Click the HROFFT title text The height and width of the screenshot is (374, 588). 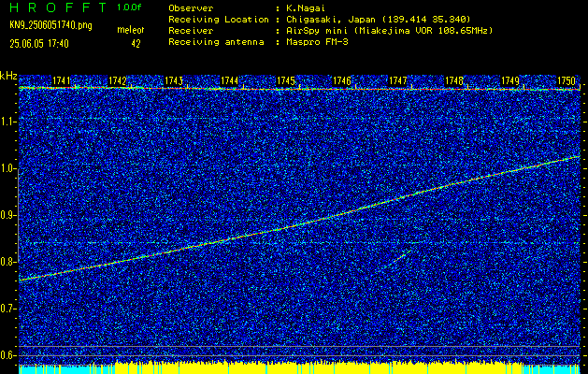point(59,7)
